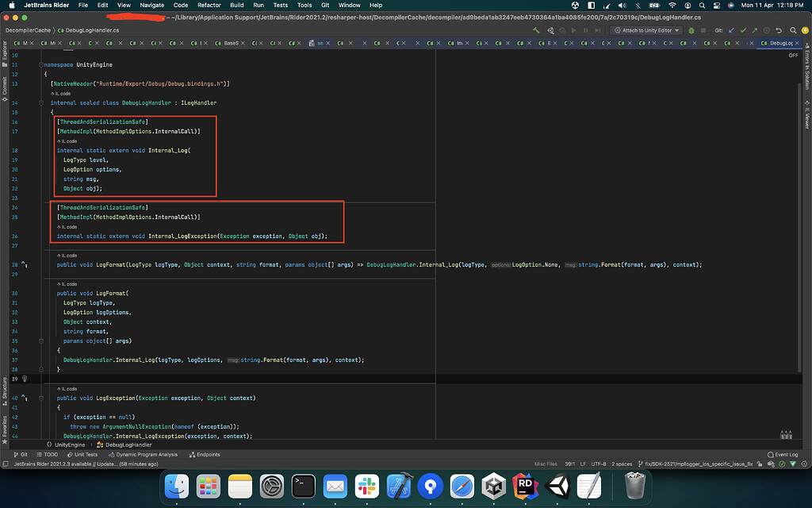Click the 39:1 caret position in the status bar
Viewport: 812px width, 508px height.
coord(569,464)
